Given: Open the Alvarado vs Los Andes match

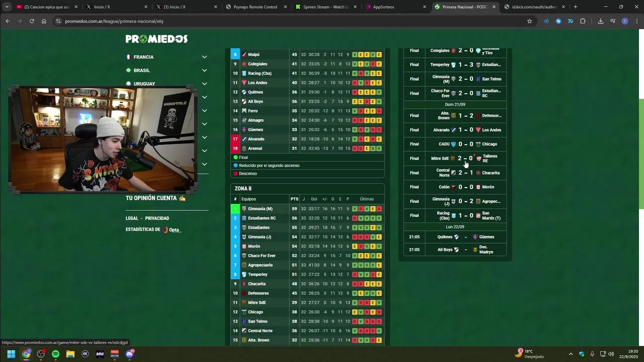Looking at the screenshot, I should (x=455, y=130).
